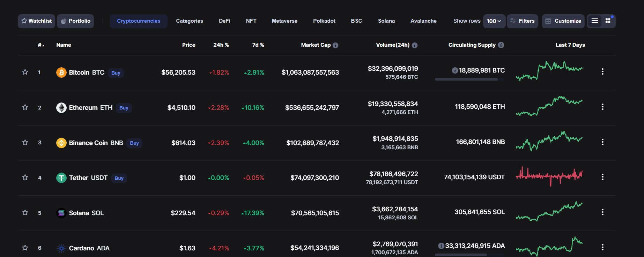Open the Watchlist
Viewport: 644px width, 257px height.
pos(37,21)
